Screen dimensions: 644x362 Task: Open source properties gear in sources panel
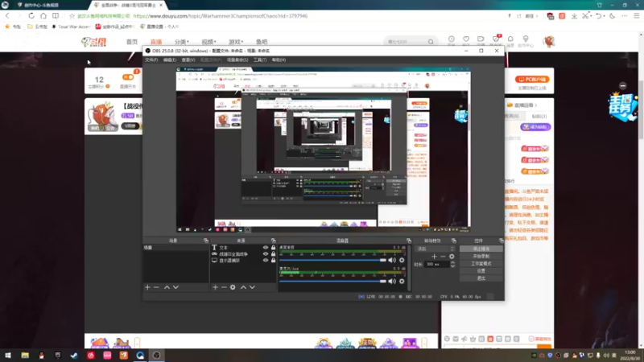(x=233, y=287)
